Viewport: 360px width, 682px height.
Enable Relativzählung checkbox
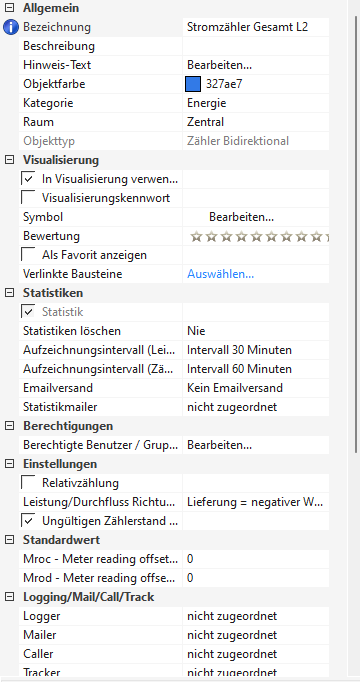pyautogui.click(x=29, y=483)
